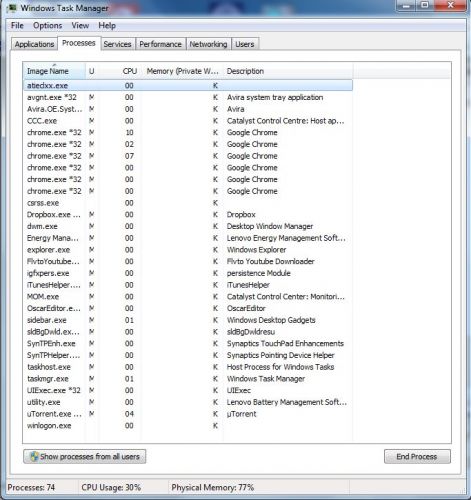This screenshot has height=500, width=471.
Task: Select the Avira.OE.Syst... process
Action: (188, 109)
